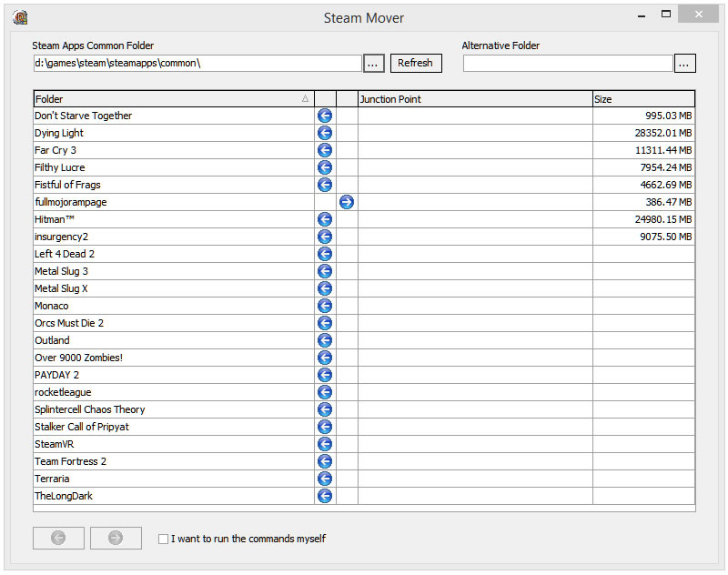Click the blue arrow beside Filthy Lucre
The height and width of the screenshot is (575, 728).
(325, 167)
